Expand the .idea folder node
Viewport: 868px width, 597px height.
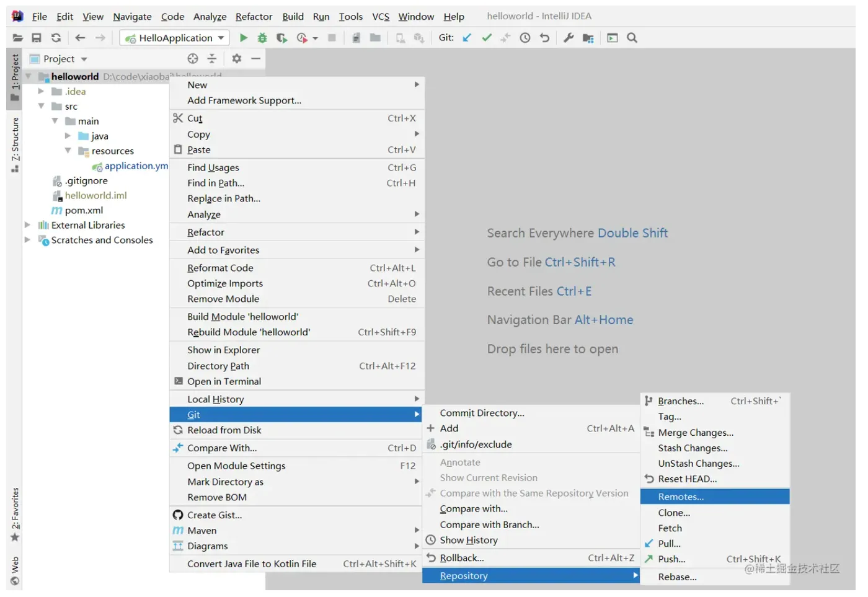[x=41, y=91]
